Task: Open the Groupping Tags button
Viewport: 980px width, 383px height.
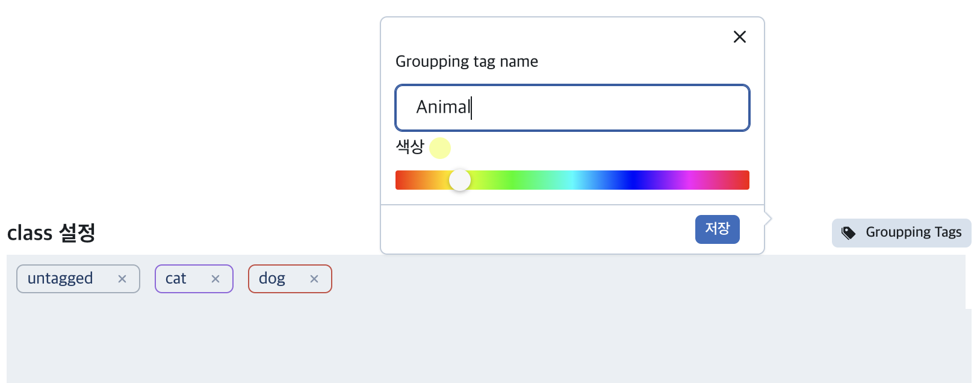Action: click(901, 233)
